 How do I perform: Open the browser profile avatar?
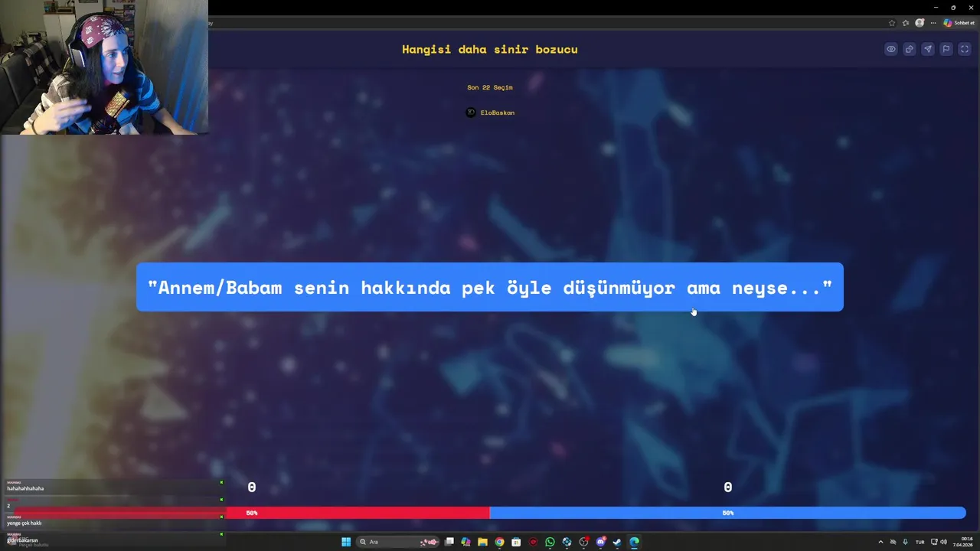pyautogui.click(x=920, y=23)
